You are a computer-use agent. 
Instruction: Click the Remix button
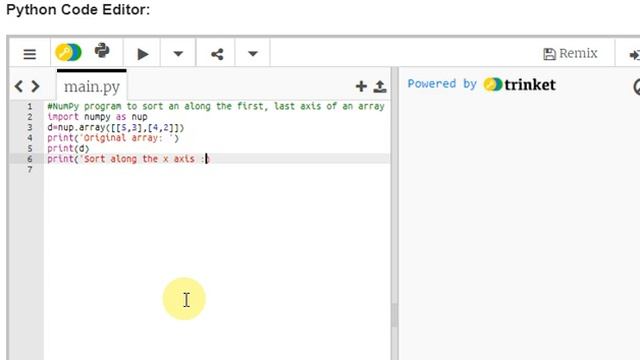click(570, 53)
